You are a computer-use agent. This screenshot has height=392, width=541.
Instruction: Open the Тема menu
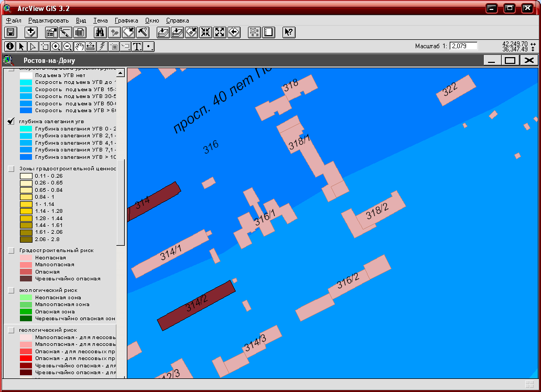pyautogui.click(x=101, y=20)
